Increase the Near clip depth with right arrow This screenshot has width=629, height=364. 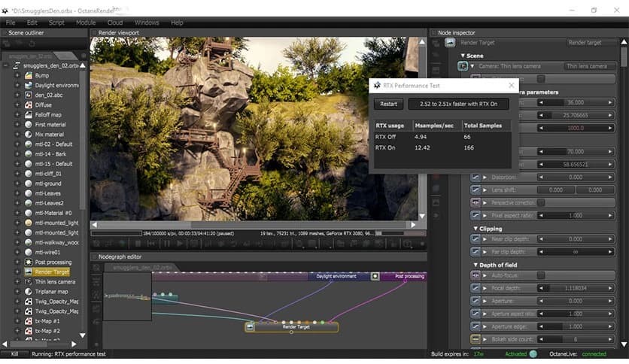coord(610,239)
